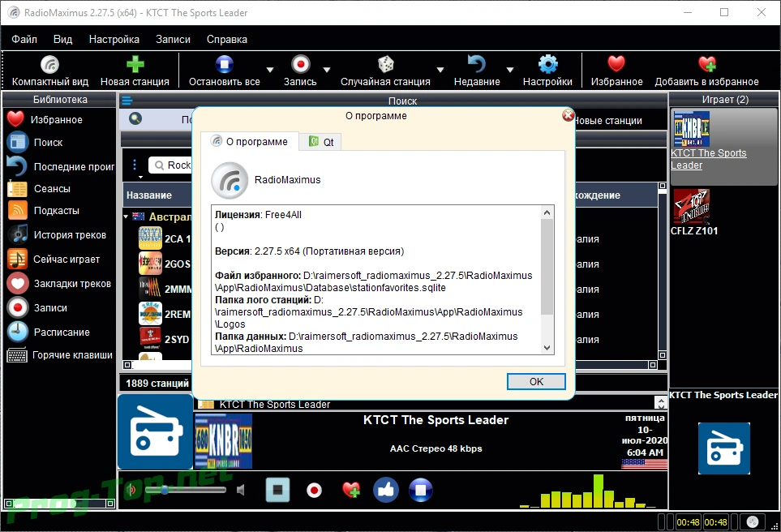The image size is (781, 532).
Task: Open the Вид menu
Action: coord(62,40)
